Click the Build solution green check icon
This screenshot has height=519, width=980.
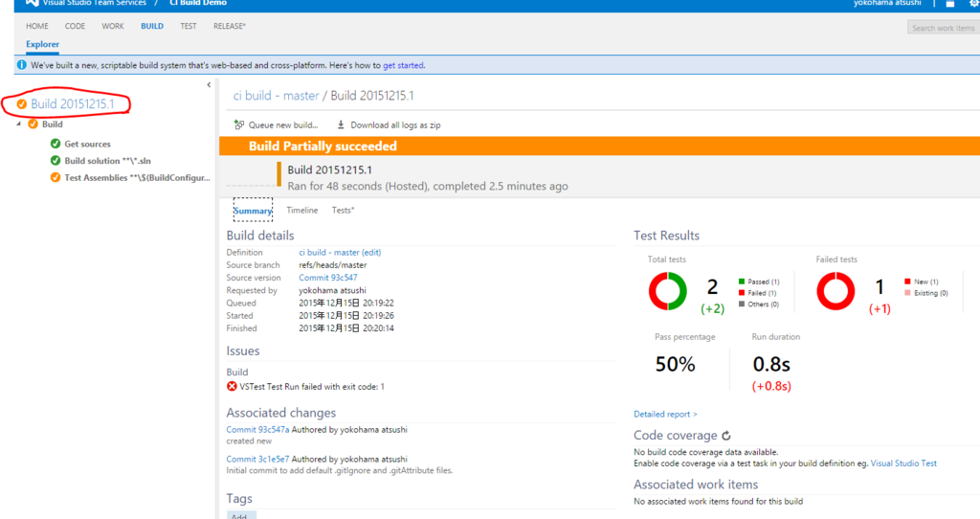coord(56,161)
